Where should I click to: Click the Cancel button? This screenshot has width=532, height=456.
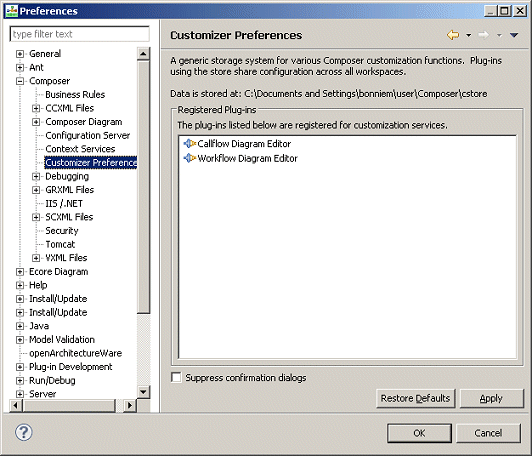(x=488, y=433)
